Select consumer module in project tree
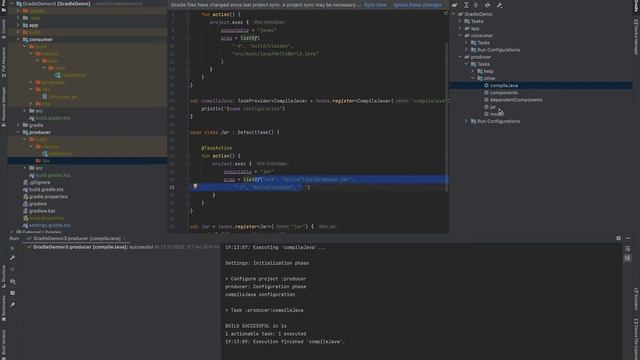Image resolution: width=640 pixels, height=360 pixels. tap(41, 40)
